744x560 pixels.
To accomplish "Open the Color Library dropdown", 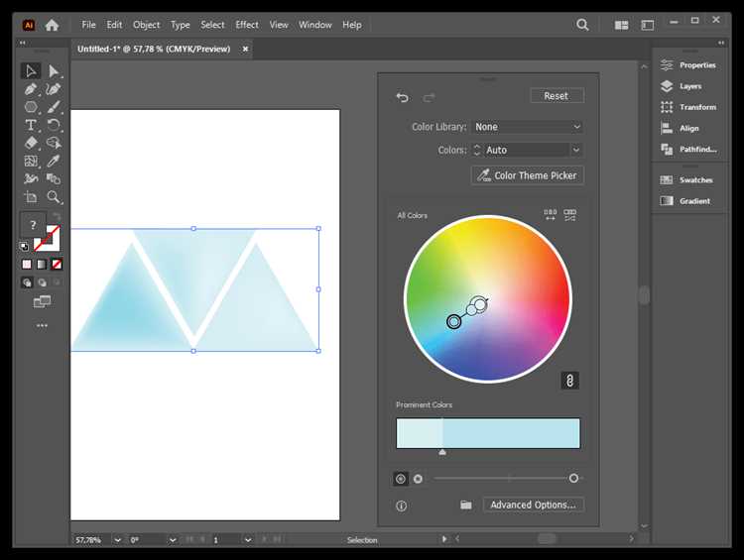I will click(527, 127).
